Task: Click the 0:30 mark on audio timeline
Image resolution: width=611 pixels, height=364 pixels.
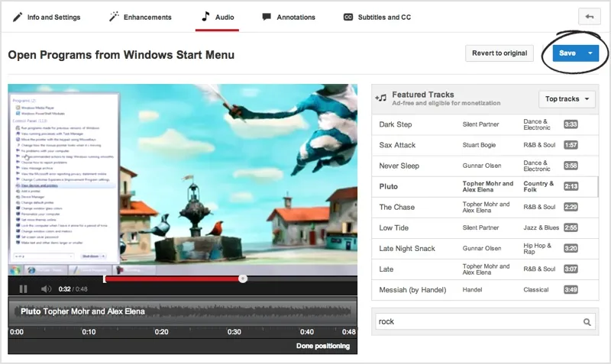Action: click(234, 332)
